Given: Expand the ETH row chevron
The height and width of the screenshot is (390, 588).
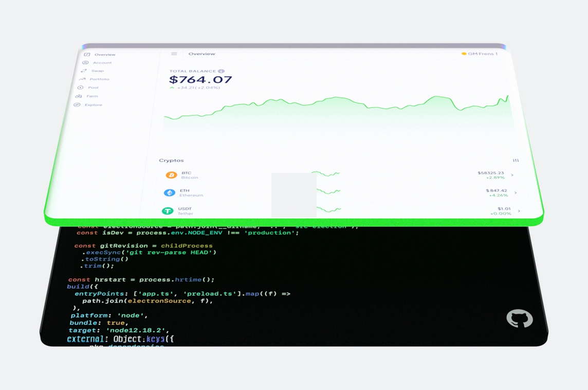Looking at the screenshot, I should coord(516,192).
